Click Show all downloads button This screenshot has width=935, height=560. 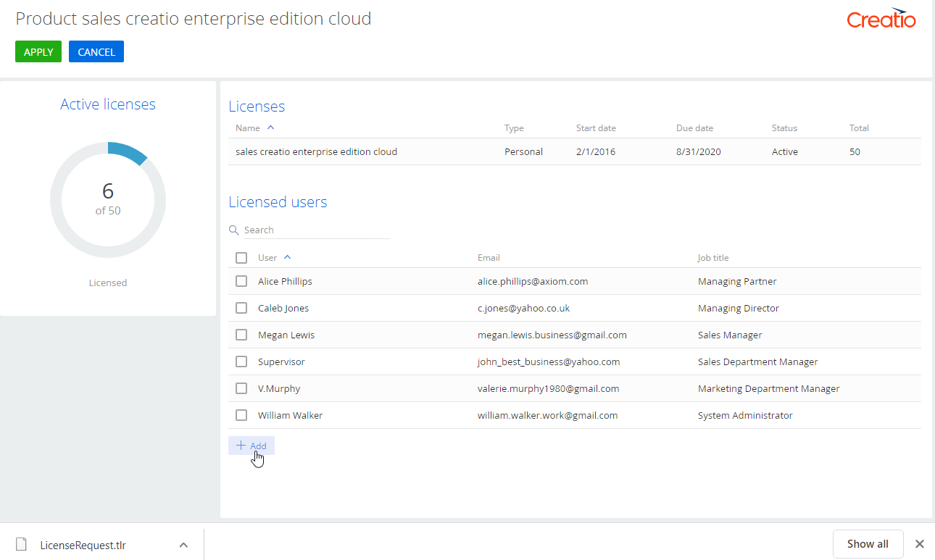click(x=868, y=544)
